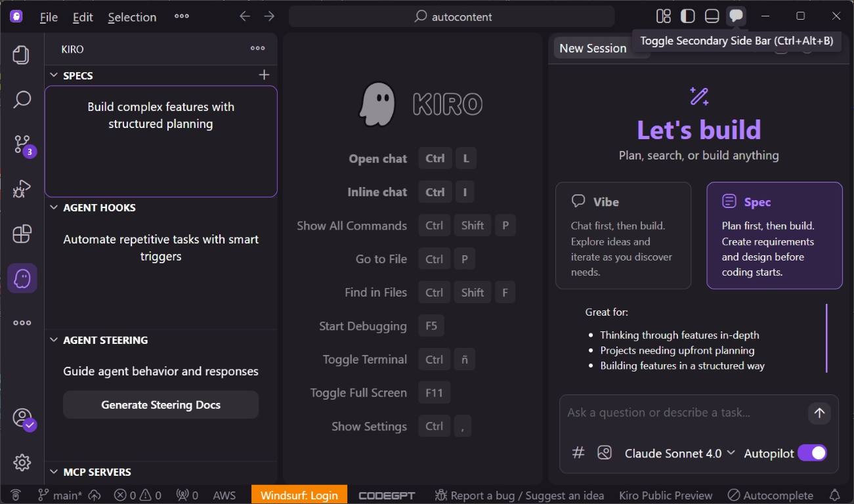Open the Extensions view
Screen dimensions: 854x504
click(x=22, y=234)
